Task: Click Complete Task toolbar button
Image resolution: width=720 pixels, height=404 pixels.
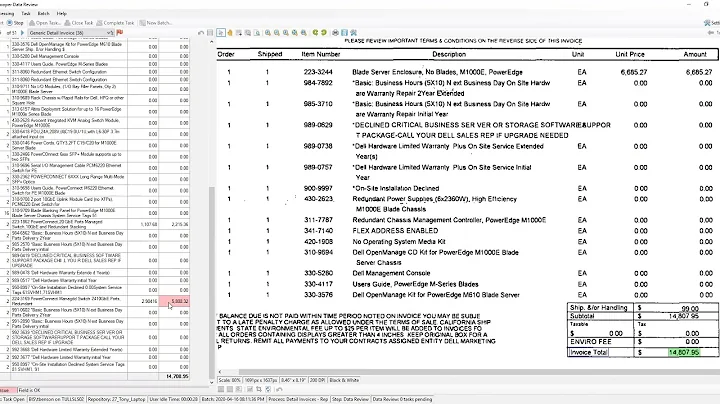Action: [116, 22]
